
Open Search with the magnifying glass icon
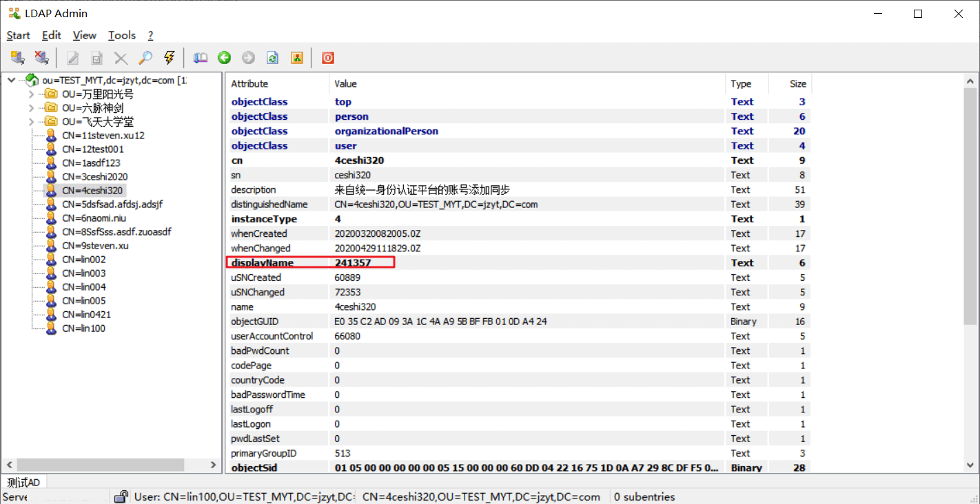[145, 58]
